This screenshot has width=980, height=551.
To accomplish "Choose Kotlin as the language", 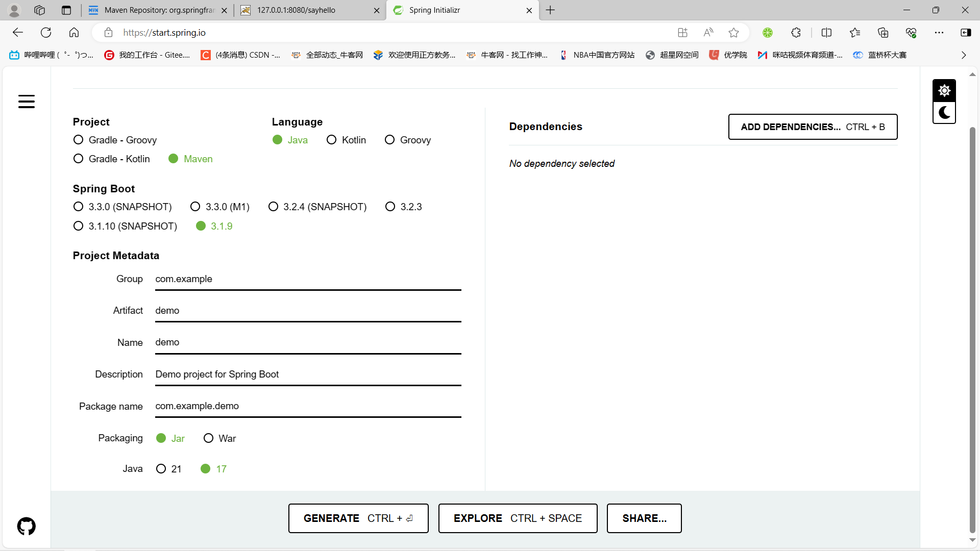I will [346, 140].
